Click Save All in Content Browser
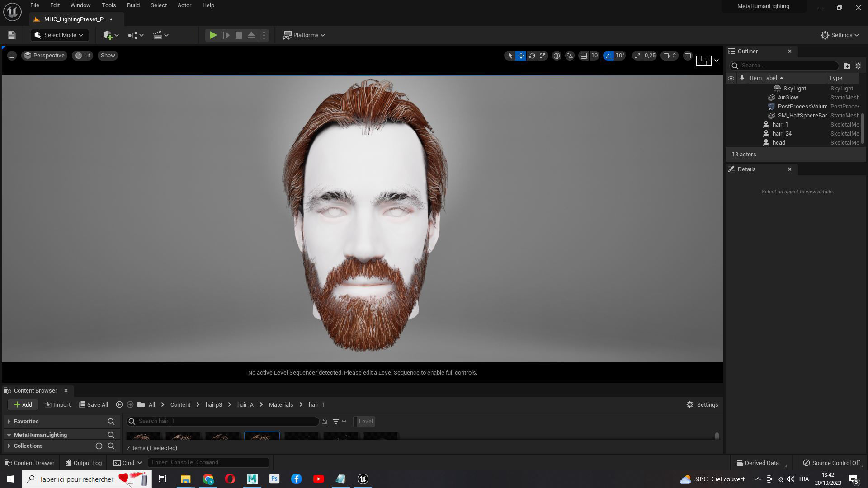Screen dimensions: 868x488 94,405
